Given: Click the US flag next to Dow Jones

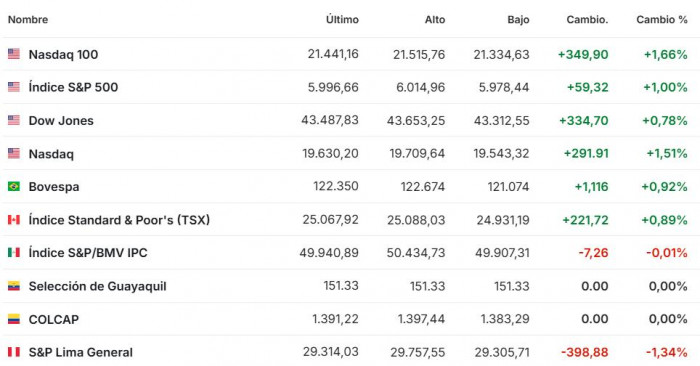Looking at the screenshot, I should coord(14,120).
